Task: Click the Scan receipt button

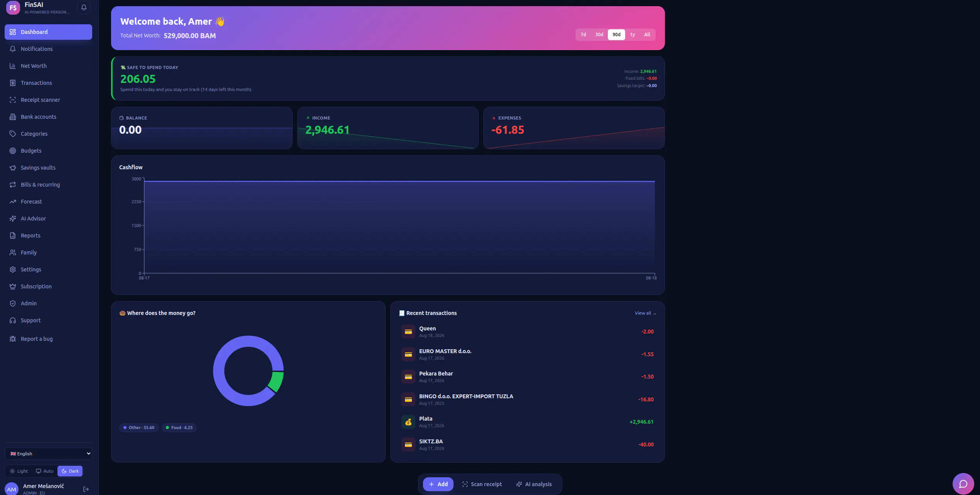Action: click(482, 484)
